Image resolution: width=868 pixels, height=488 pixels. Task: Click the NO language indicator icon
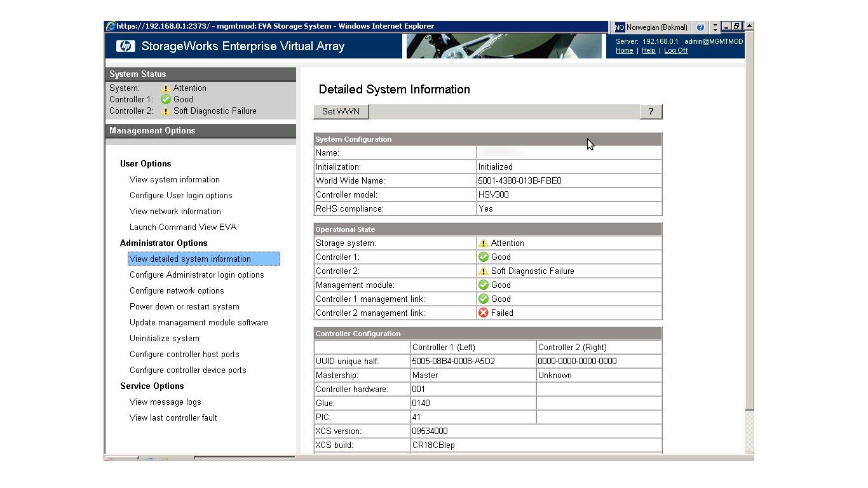click(x=620, y=27)
